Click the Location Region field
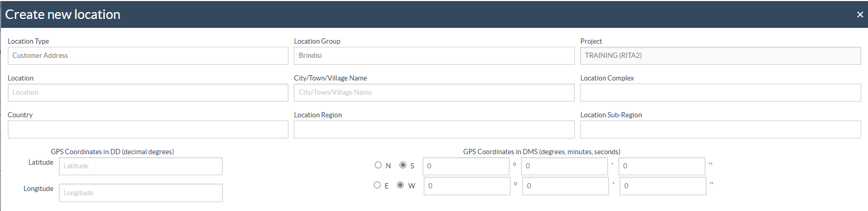The width and height of the screenshot is (868, 211). pos(434,129)
